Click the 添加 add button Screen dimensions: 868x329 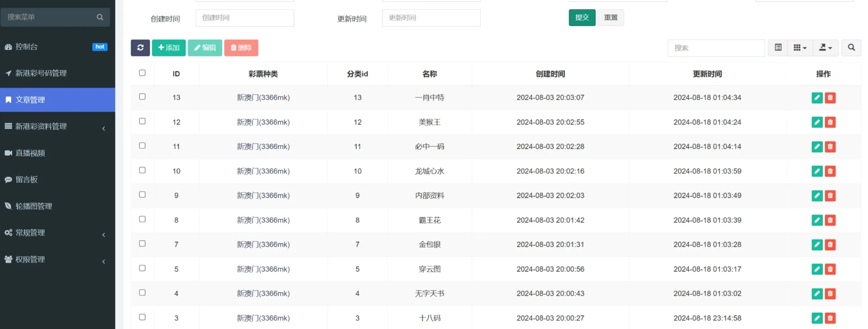pyautogui.click(x=169, y=48)
